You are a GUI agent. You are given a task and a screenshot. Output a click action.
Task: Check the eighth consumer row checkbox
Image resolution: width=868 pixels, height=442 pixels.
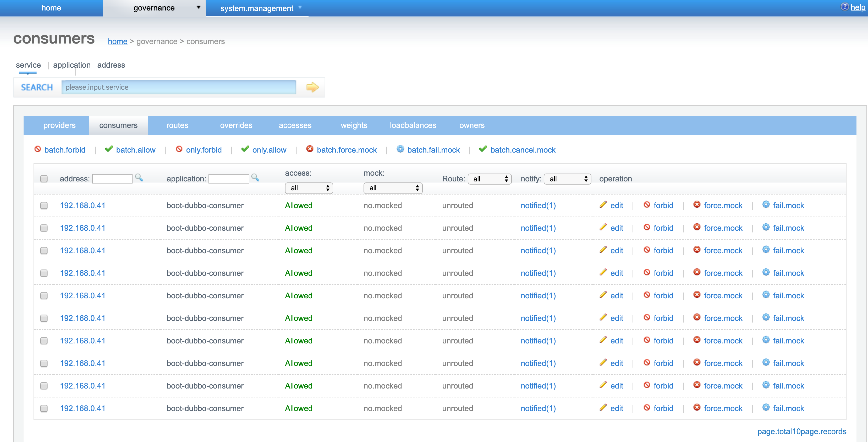coord(44,363)
